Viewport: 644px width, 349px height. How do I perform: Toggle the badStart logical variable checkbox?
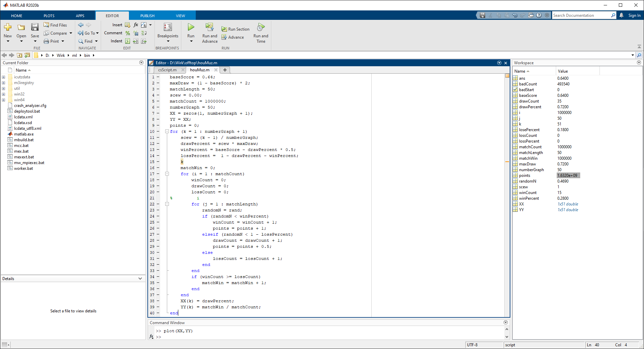point(515,90)
